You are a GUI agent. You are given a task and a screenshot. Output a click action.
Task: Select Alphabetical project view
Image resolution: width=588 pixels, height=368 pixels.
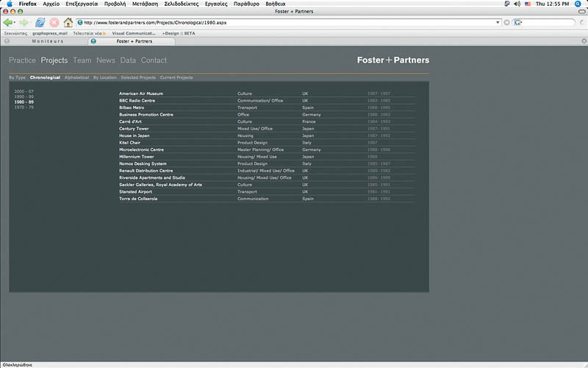click(x=76, y=77)
